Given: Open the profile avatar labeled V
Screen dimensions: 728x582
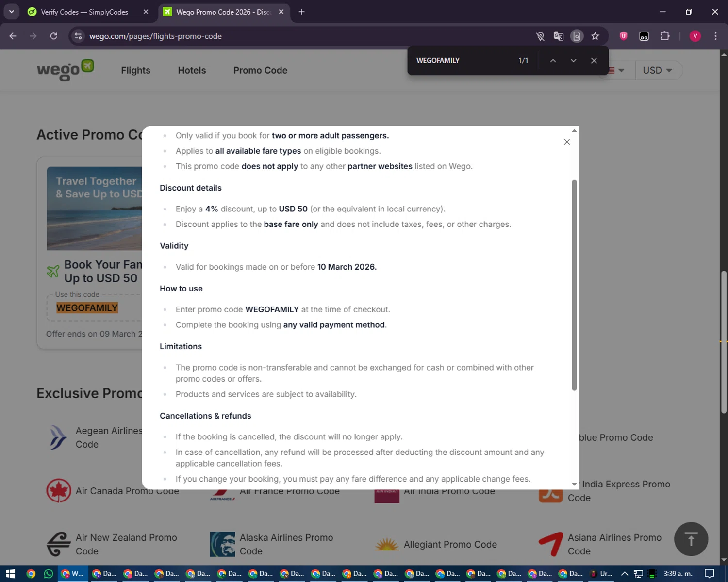Looking at the screenshot, I should (695, 36).
